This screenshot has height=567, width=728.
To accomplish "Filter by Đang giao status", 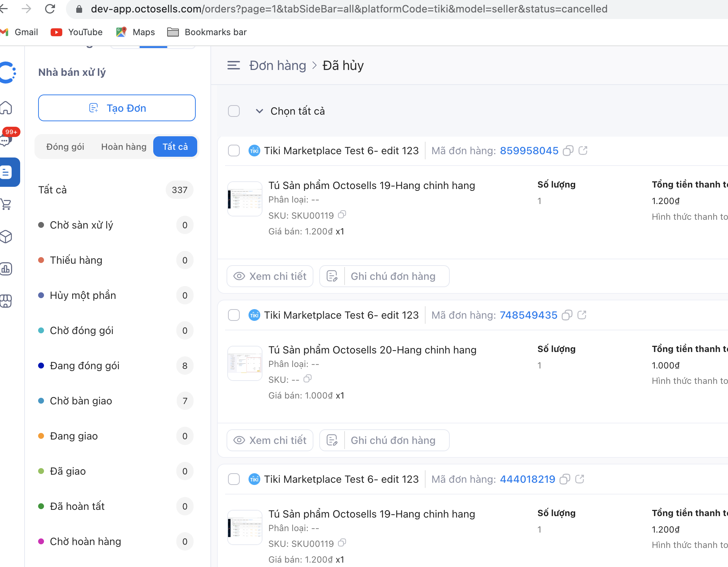I will (116, 436).
